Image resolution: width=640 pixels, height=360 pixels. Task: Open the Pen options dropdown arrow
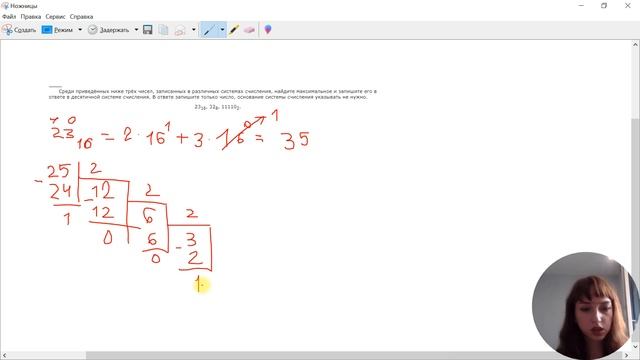tap(222, 30)
